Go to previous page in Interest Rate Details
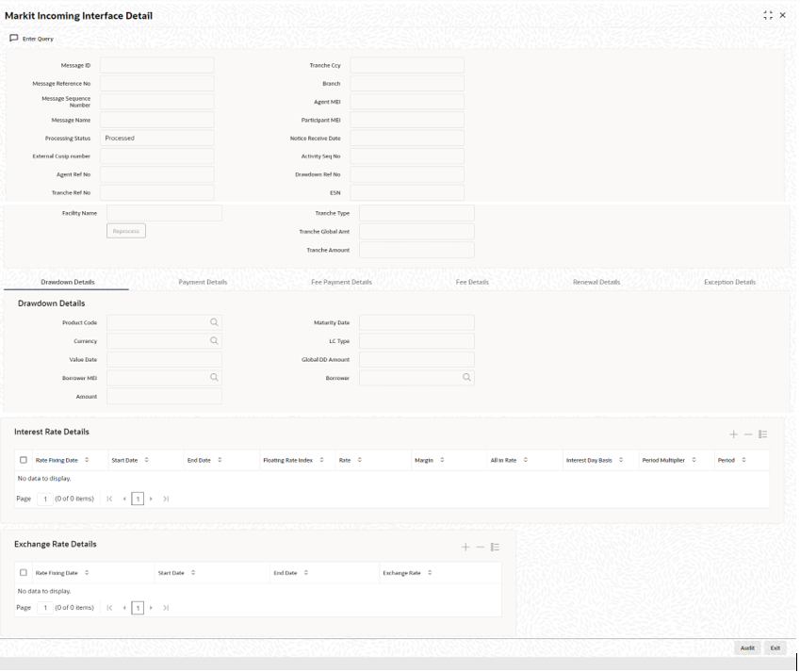Image resolution: width=800 pixels, height=672 pixels. (124, 499)
